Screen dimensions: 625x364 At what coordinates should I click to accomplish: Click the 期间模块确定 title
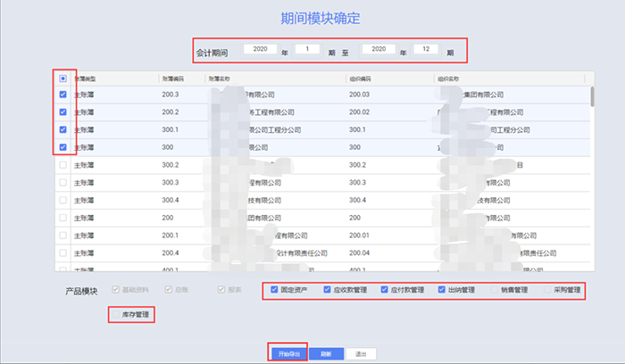(320, 19)
